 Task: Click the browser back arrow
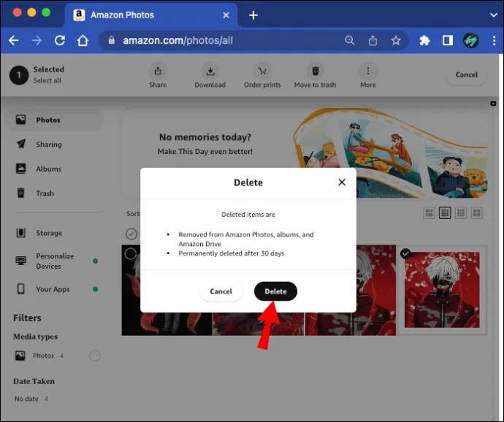(x=13, y=40)
